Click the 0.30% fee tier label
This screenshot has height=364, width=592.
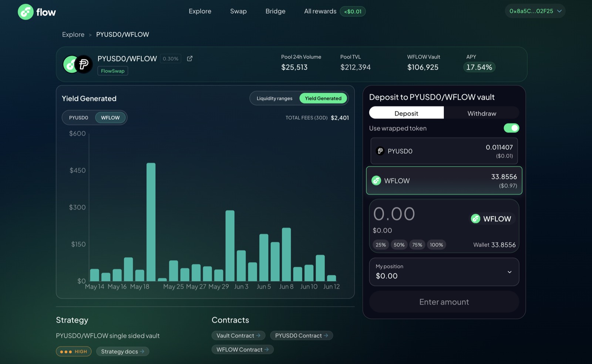pyautogui.click(x=171, y=58)
